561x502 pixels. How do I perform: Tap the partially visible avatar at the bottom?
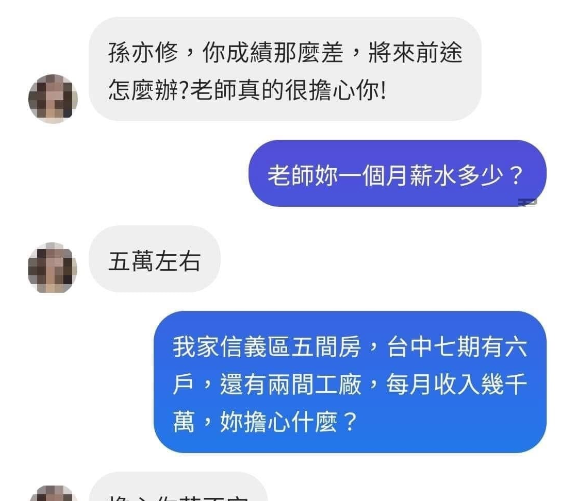tap(52, 493)
